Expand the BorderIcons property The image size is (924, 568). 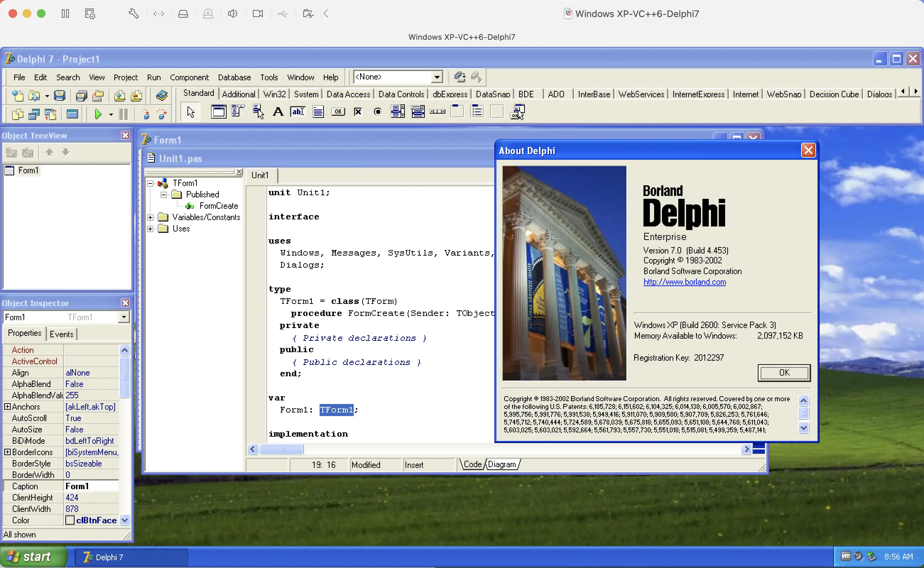click(7, 452)
